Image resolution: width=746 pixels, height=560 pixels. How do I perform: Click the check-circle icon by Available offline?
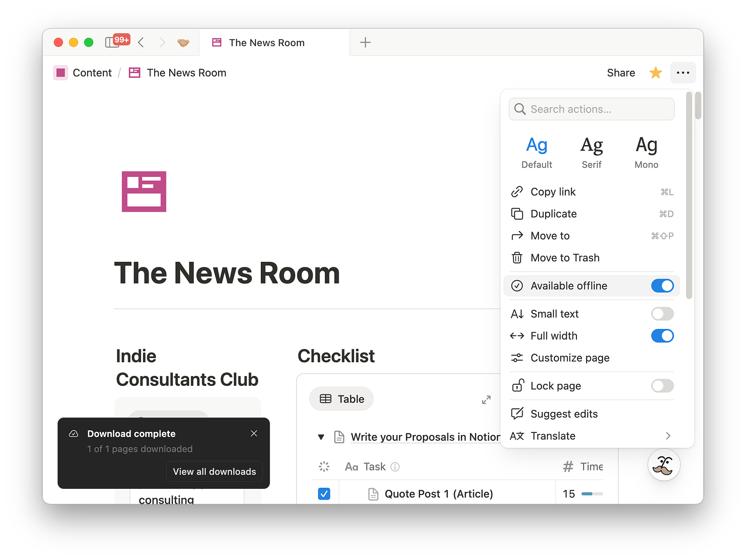coord(517,286)
